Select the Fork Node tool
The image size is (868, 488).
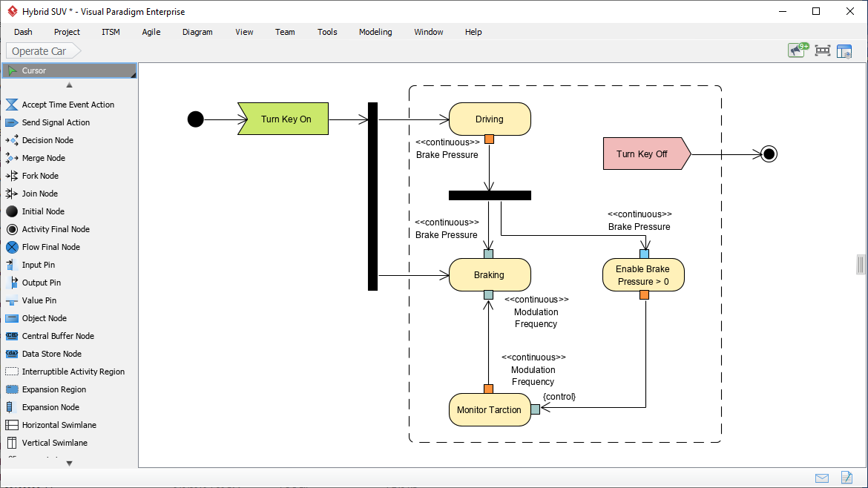[41, 175]
